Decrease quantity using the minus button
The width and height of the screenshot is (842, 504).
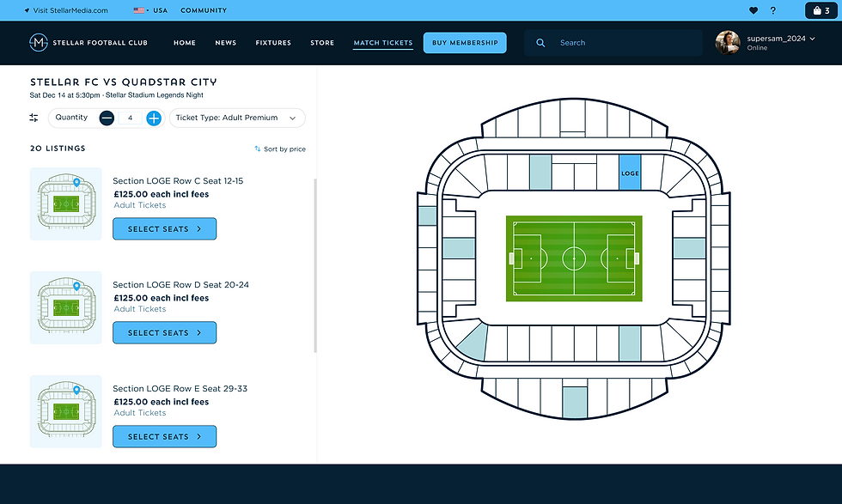coord(107,118)
